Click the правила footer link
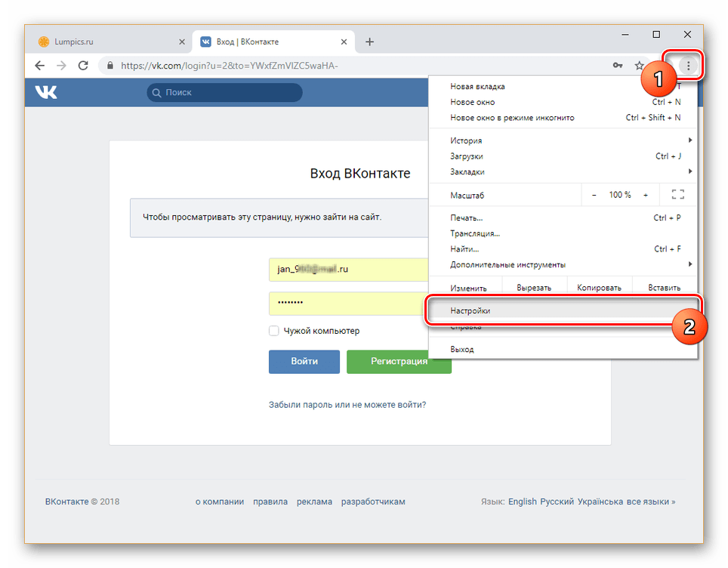The height and width of the screenshot is (568, 728). (270, 502)
